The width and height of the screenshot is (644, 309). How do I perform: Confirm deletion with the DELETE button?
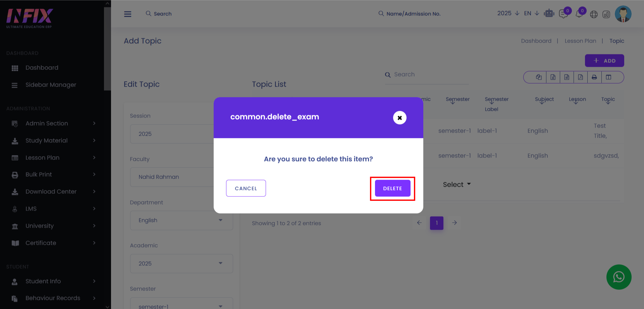click(392, 188)
